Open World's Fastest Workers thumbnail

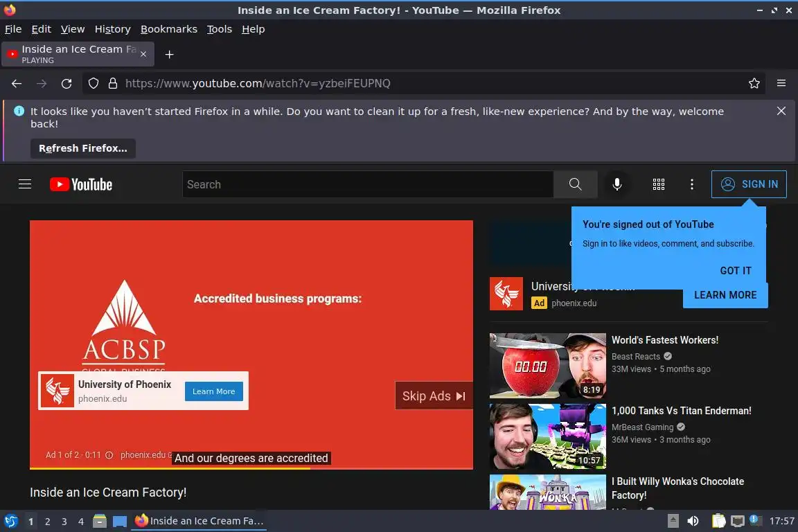(548, 366)
